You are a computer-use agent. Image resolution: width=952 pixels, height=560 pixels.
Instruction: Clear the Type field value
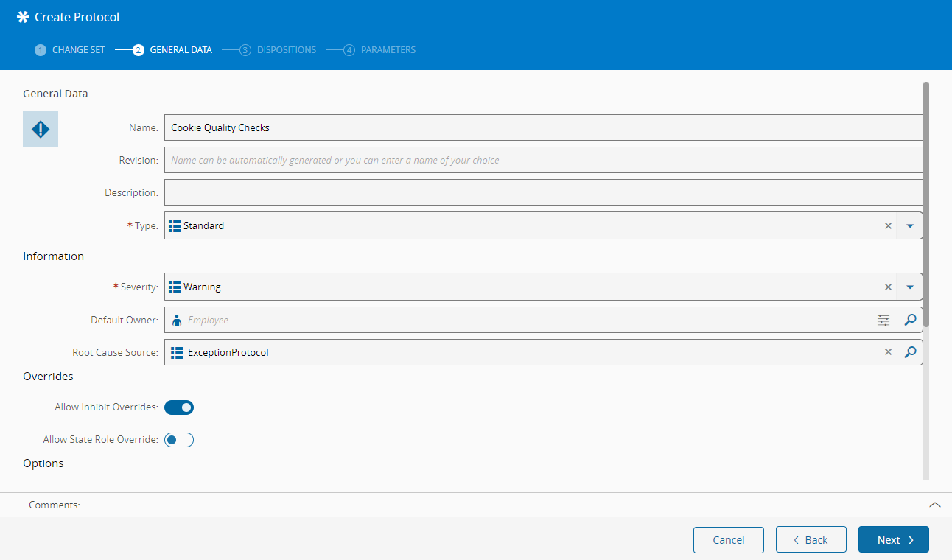pyautogui.click(x=888, y=226)
